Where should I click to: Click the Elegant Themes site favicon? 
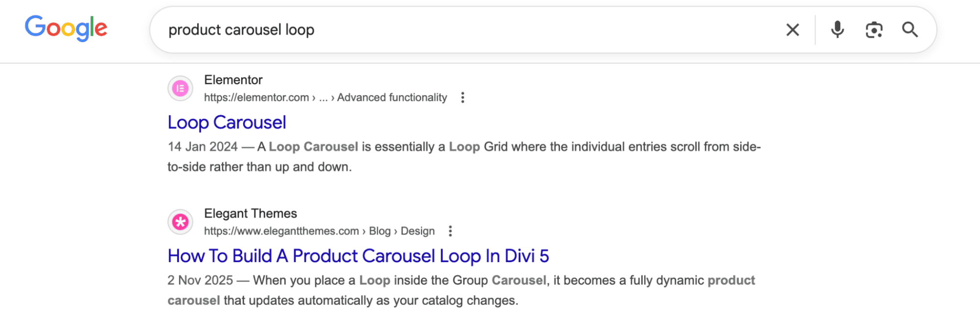[x=180, y=222]
